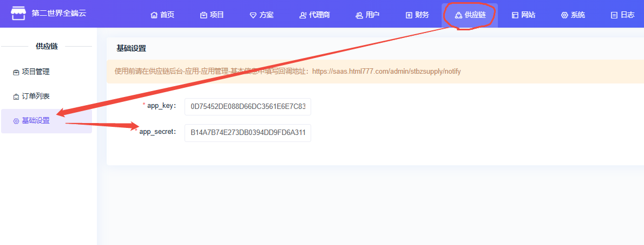Click the 第二世界全端云 brand title
The width and height of the screenshot is (644, 245).
tap(59, 14)
